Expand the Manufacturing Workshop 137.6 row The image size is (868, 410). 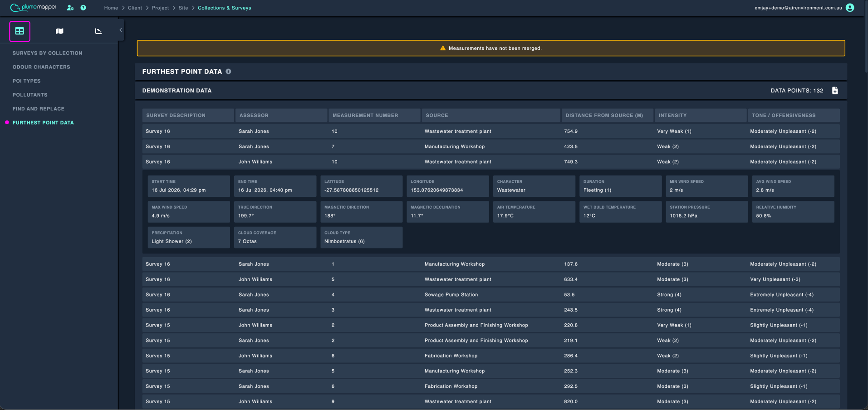tap(491, 264)
